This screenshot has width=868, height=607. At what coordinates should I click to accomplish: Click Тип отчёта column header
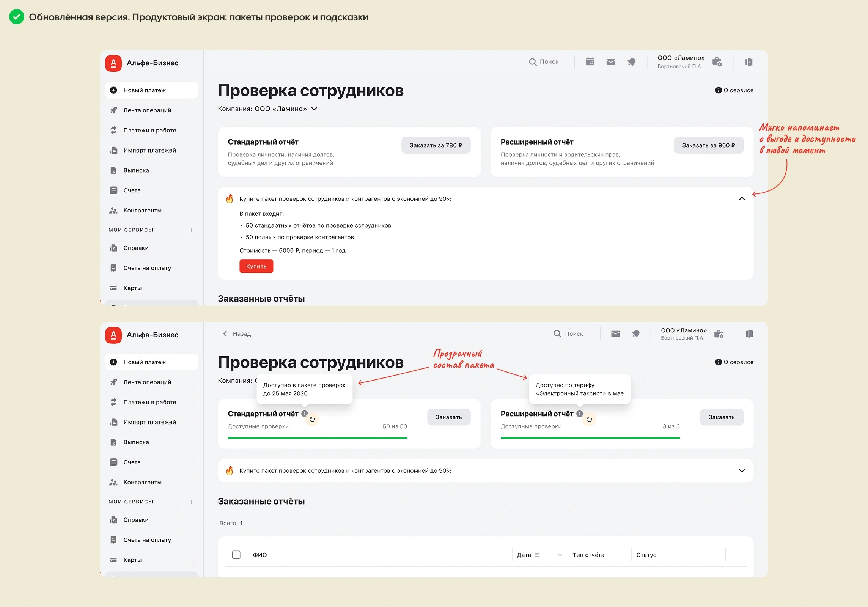pos(588,555)
